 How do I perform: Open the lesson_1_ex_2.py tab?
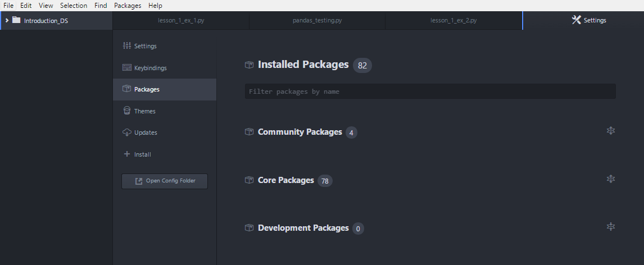453,20
